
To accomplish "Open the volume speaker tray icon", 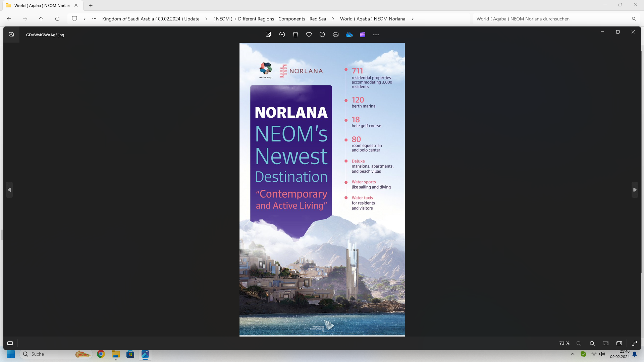I will point(602,354).
